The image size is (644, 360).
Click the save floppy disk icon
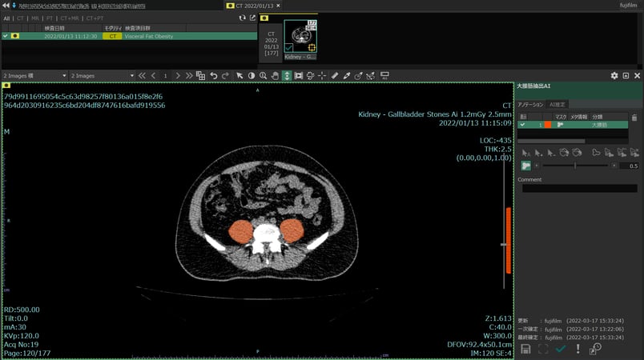coord(525,349)
